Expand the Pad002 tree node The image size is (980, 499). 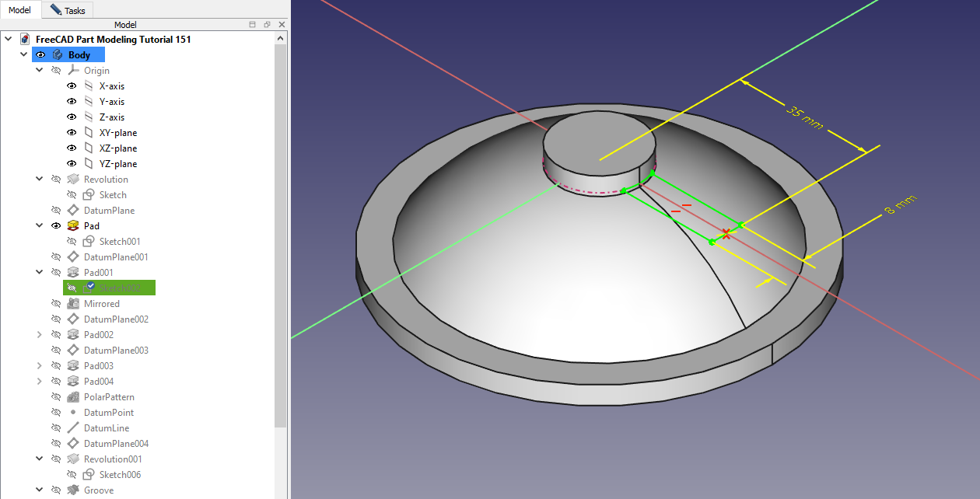click(x=40, y=335)
